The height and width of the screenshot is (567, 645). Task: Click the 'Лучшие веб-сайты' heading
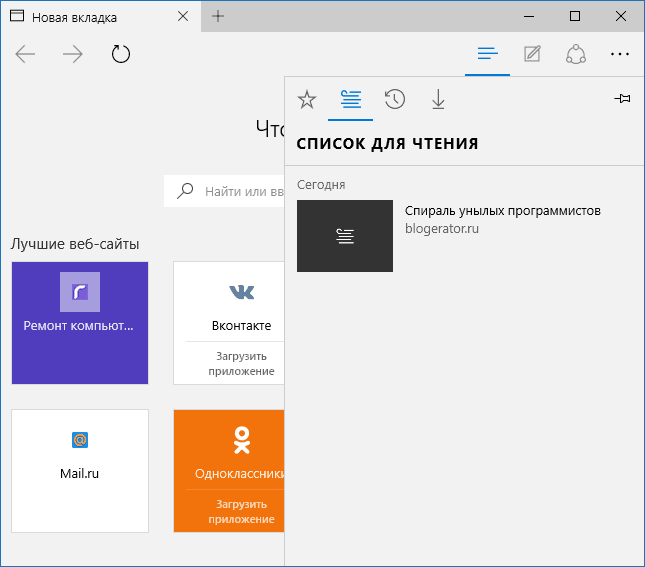[x=75, y=244]
